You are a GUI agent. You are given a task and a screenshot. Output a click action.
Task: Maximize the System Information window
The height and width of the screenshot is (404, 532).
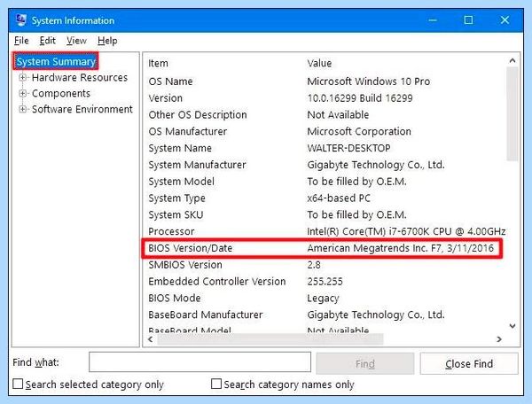coord(468,20)
